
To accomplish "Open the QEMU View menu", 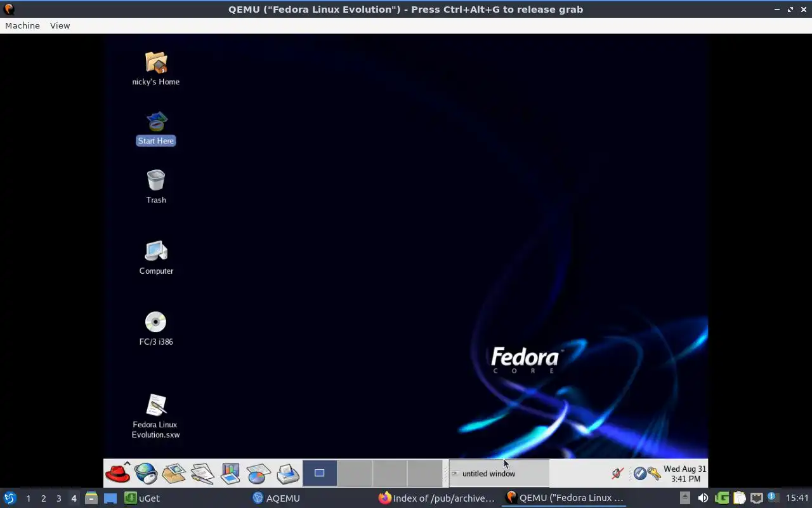I will (60, 25).
